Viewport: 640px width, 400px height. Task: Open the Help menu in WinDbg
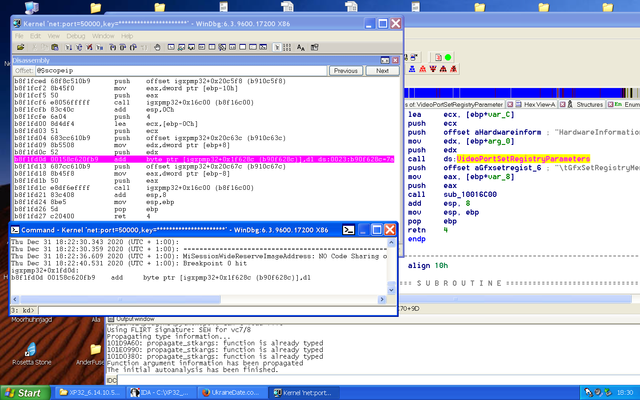(x=127, y=36)
